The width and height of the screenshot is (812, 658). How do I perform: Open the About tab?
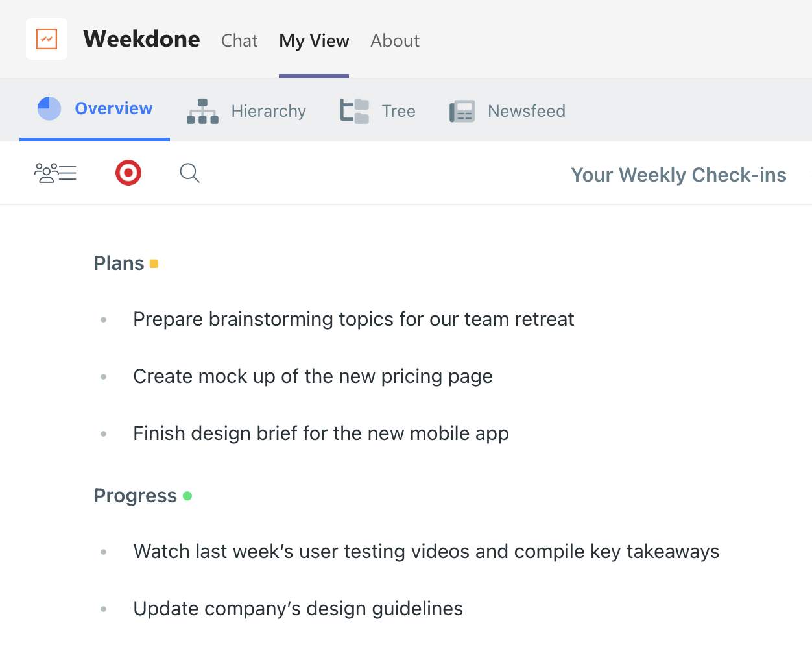[x=395, y=41]
